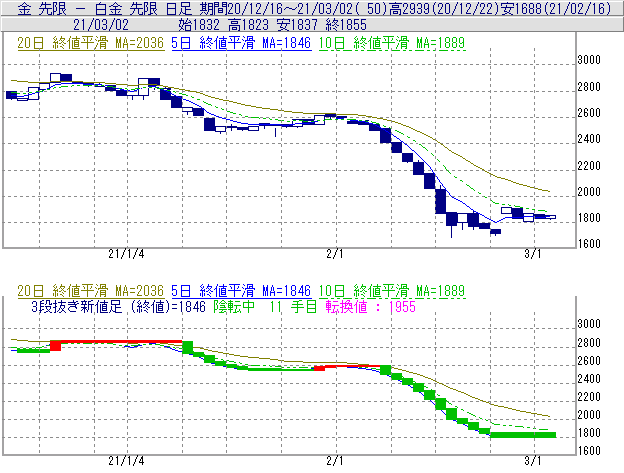Click the upper chart legend '10日 終値平滑 MA=1889'
Screen dimensions: 624x473
392,43
